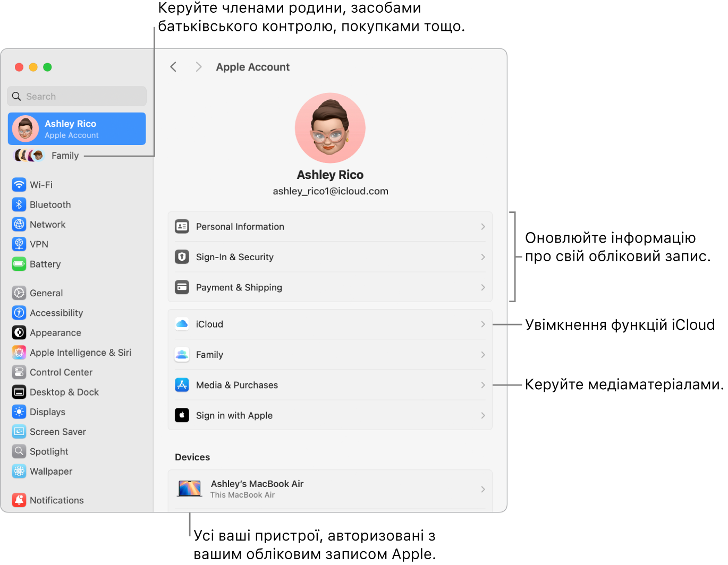The image size is (728, 565).
Task: Open Wi-Fi settings icon in sidebar
Action: point(19,185)
